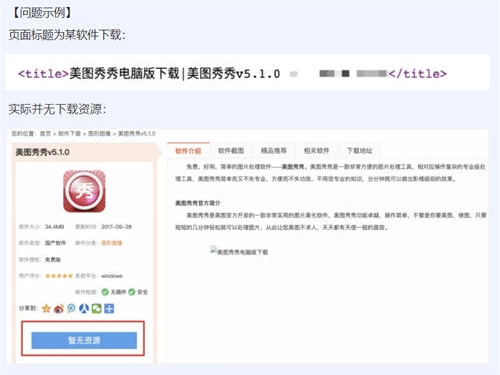
Task: Click the 美图秀秀v5.1.0 panel heading
Action: tap(43, 152)
